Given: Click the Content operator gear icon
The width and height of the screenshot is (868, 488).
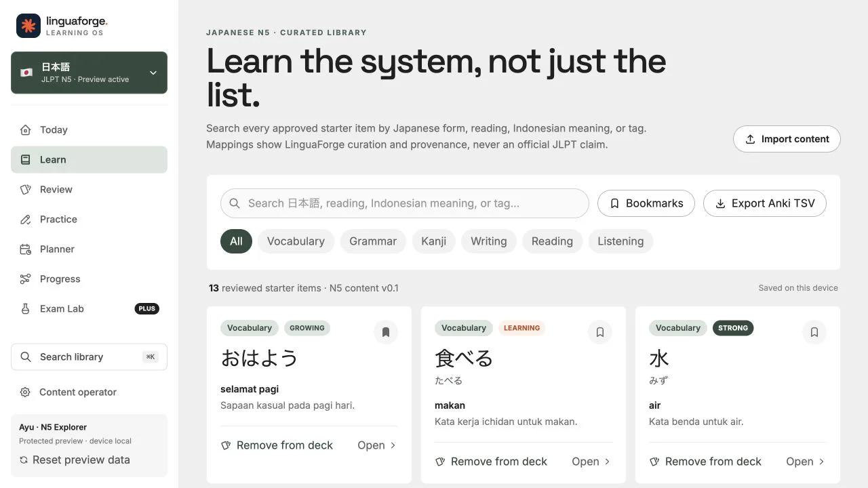Looking at the screenshot, I should coord(25,392).
